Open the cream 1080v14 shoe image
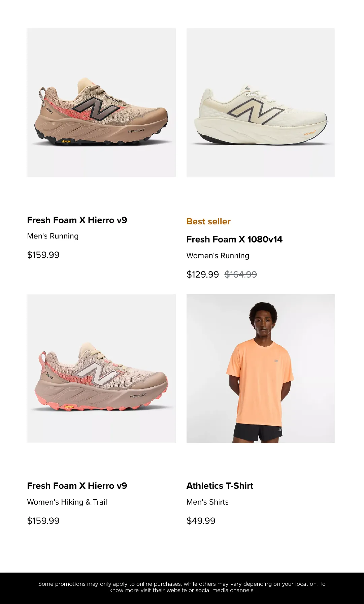This screenshot has height=604, width=364. (x=261, y=102)
